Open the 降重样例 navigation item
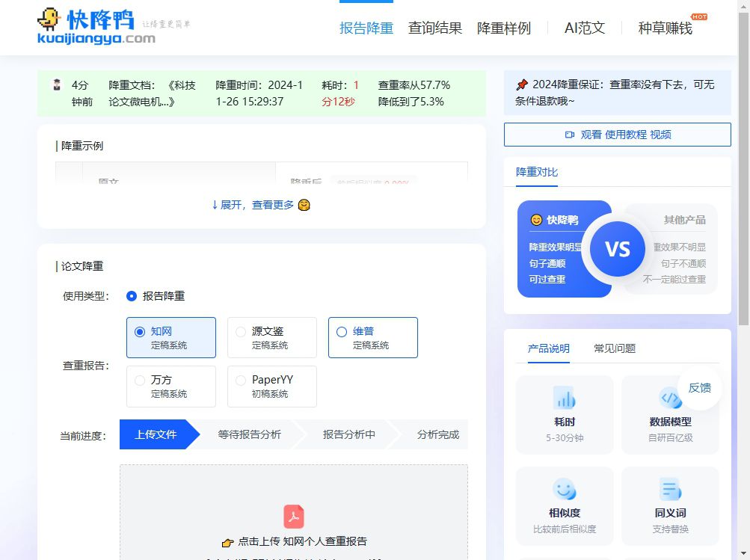Viewport: 750px width, 560px height. pyautogui.click(x=504, y=28)
